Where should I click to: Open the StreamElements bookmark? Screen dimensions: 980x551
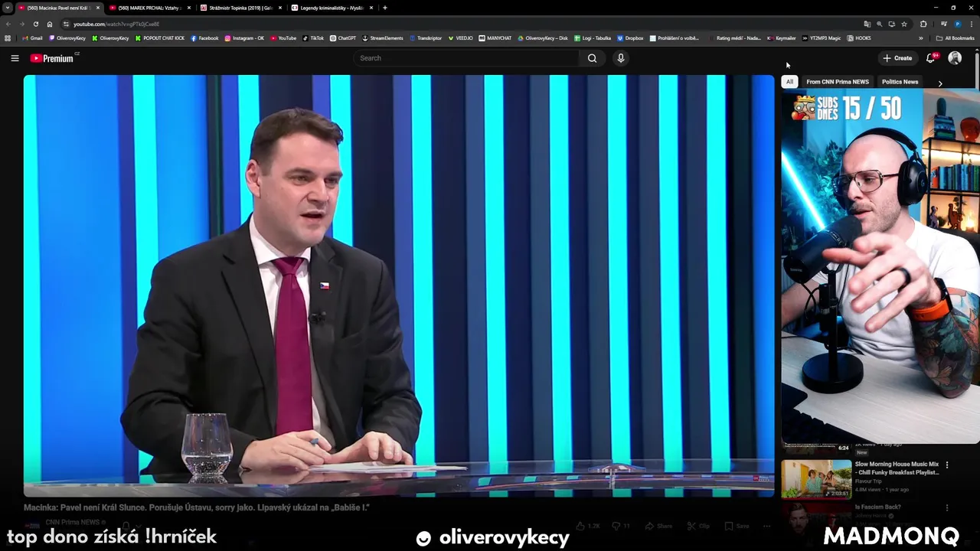click(383, 38)
